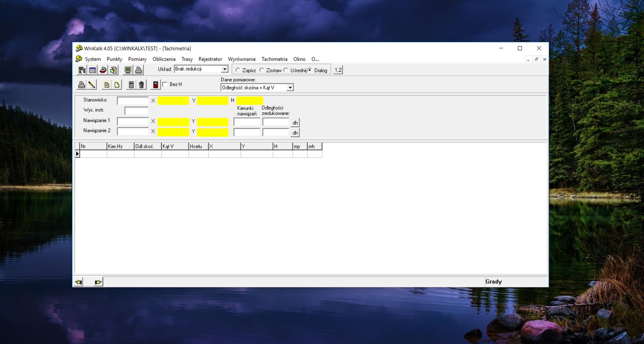Click the yellow Stanowisko H field
The height and width of the screenshot is (344, 644).
point(250,100)
